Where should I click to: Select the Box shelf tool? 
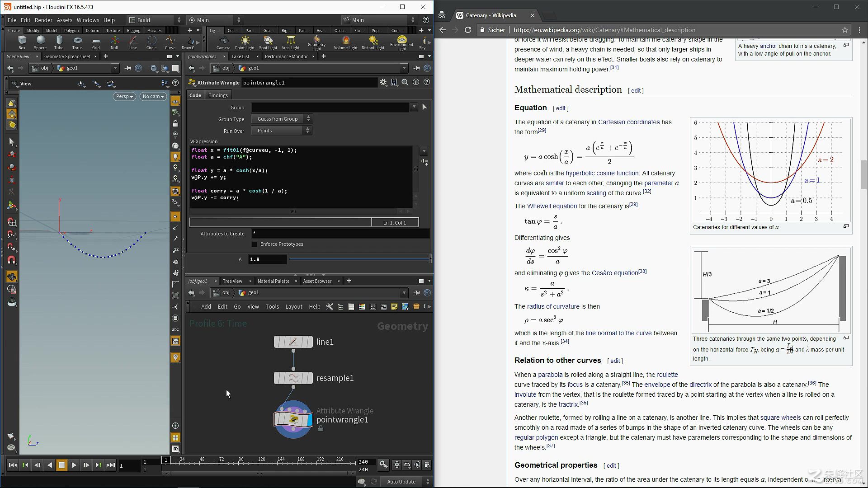tap(22, 42)
